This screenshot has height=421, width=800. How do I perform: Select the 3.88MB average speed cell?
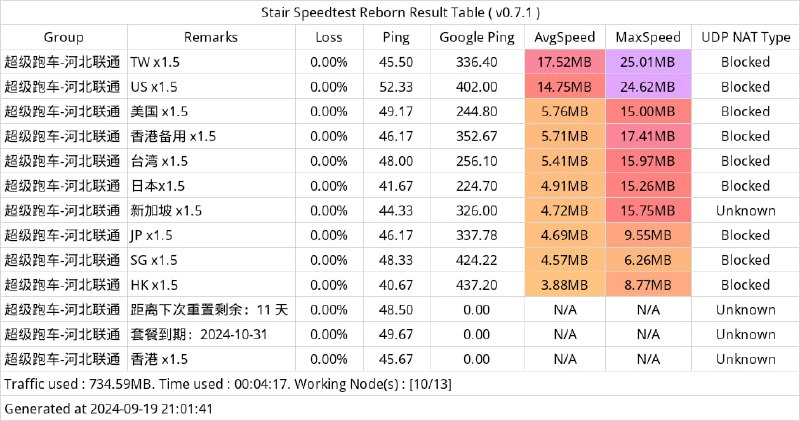coord(565,285)
